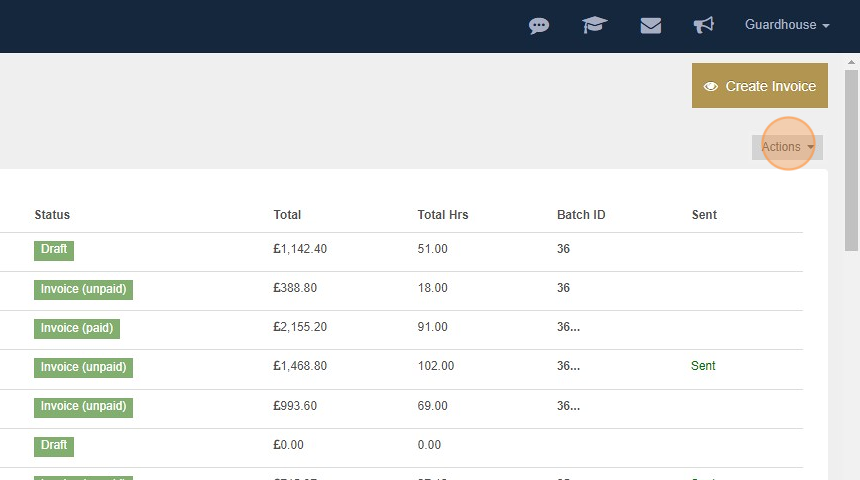Viewport: 860px width, 480px height.
Task: Sort by the Batch ID column header
Action: click(x=581, y=214)
